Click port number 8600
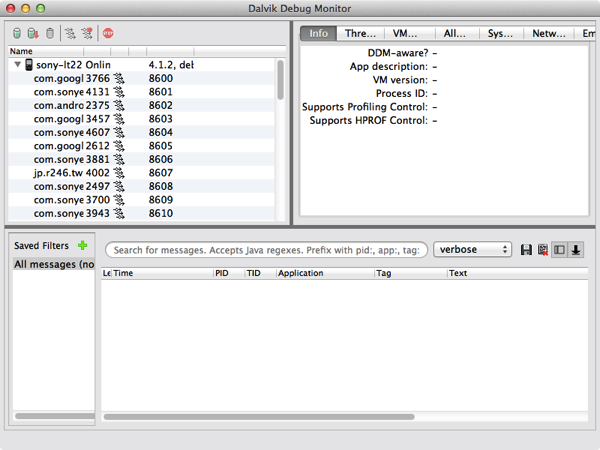The height and width of the screenshot is (450, 600). point(161,78)
